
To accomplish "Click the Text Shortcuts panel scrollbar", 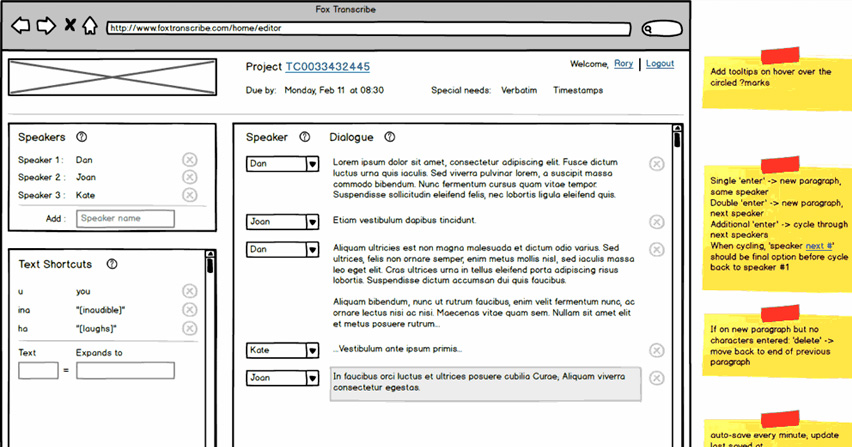I will point(210,348).
